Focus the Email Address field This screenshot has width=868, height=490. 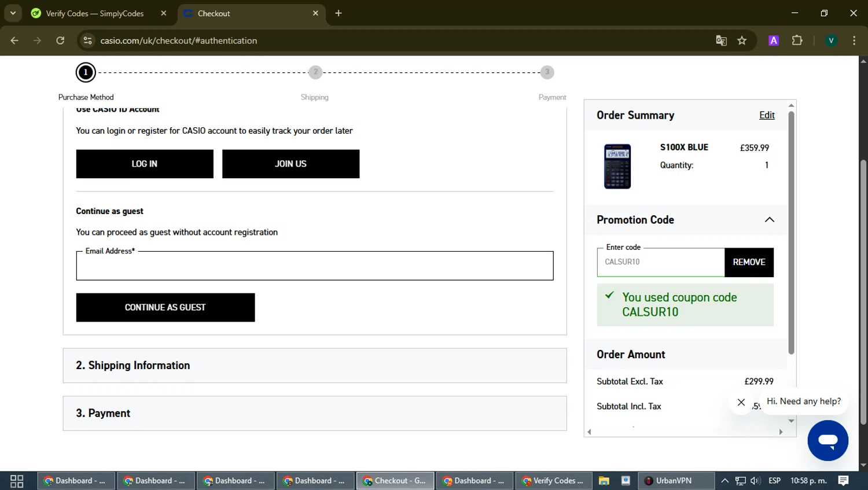315,266
